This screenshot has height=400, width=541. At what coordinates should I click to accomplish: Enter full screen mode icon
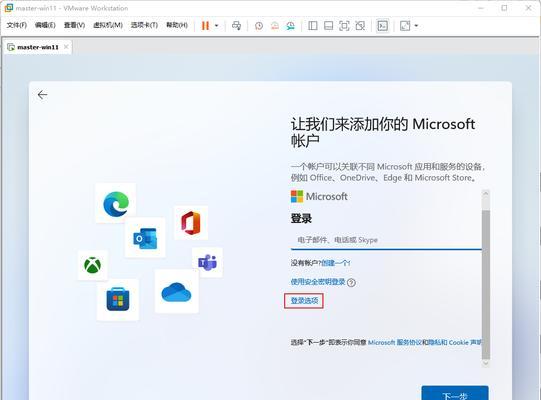344,26
